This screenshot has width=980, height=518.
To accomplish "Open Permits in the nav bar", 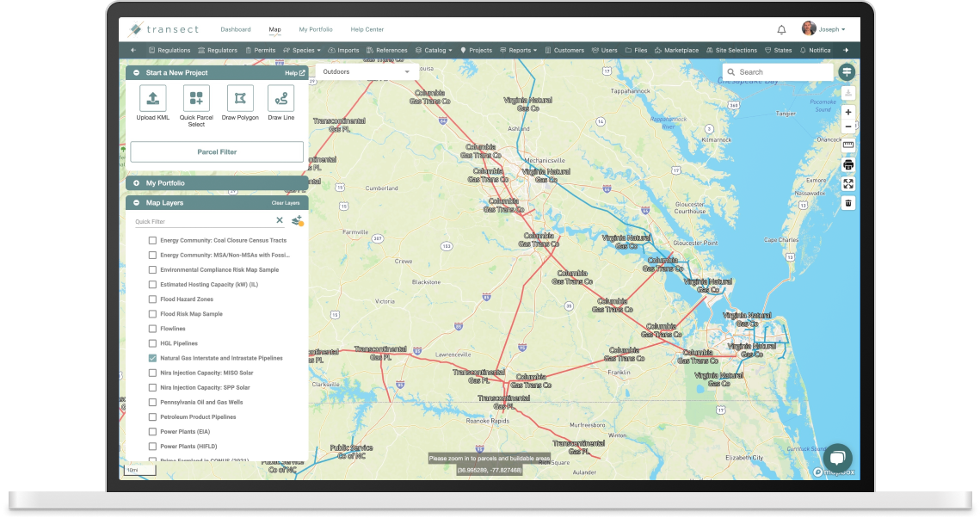I will 261,50.
